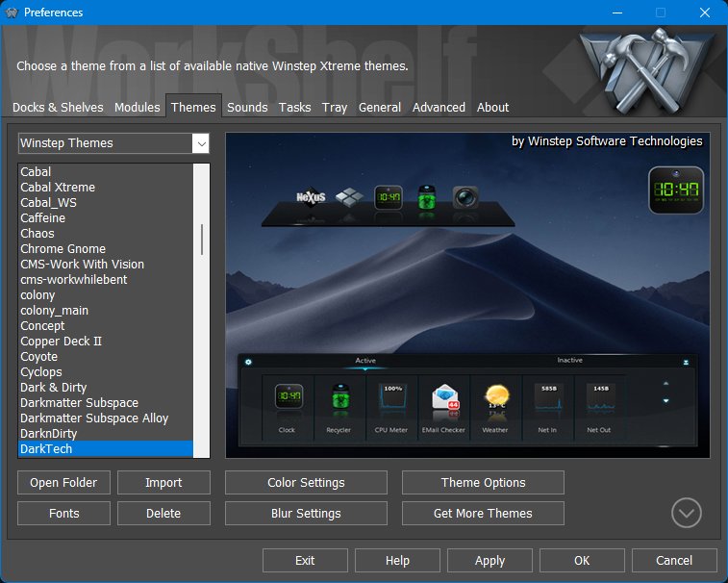Click the Net Out module in preview
728x583 pixels.
600,407
